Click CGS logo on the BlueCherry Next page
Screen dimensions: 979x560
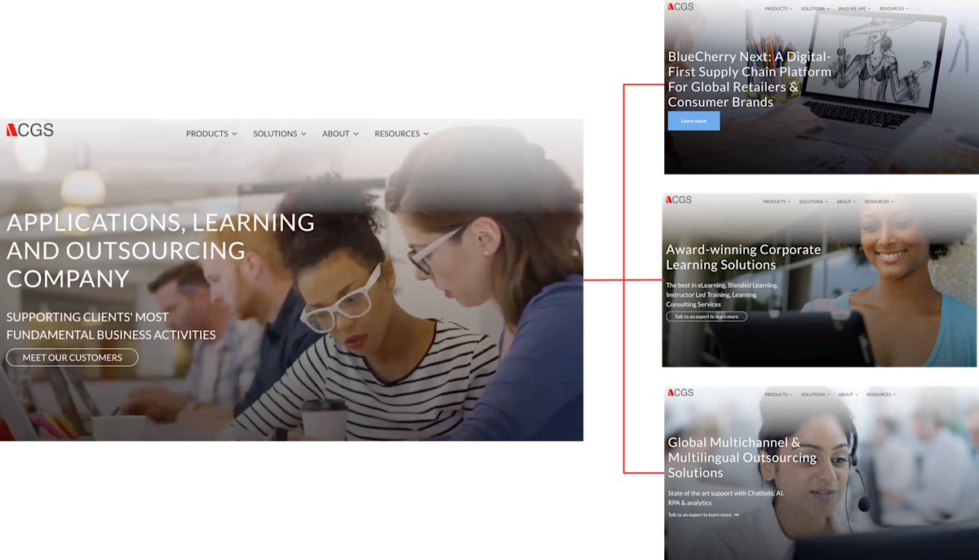680,7
